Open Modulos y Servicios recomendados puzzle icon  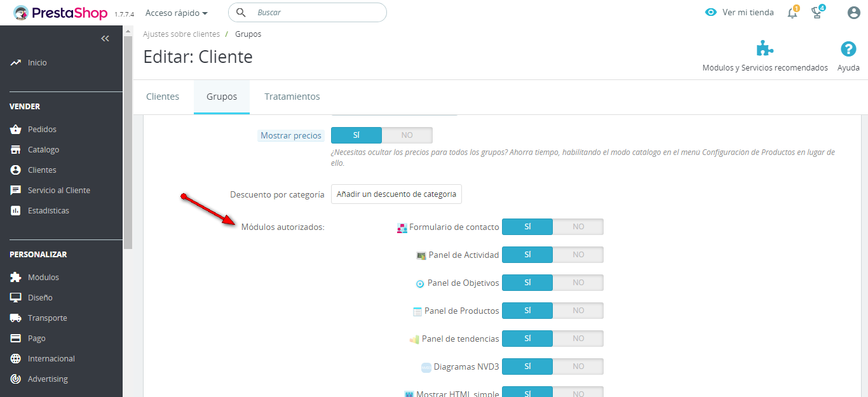click(x=765, y=49)
